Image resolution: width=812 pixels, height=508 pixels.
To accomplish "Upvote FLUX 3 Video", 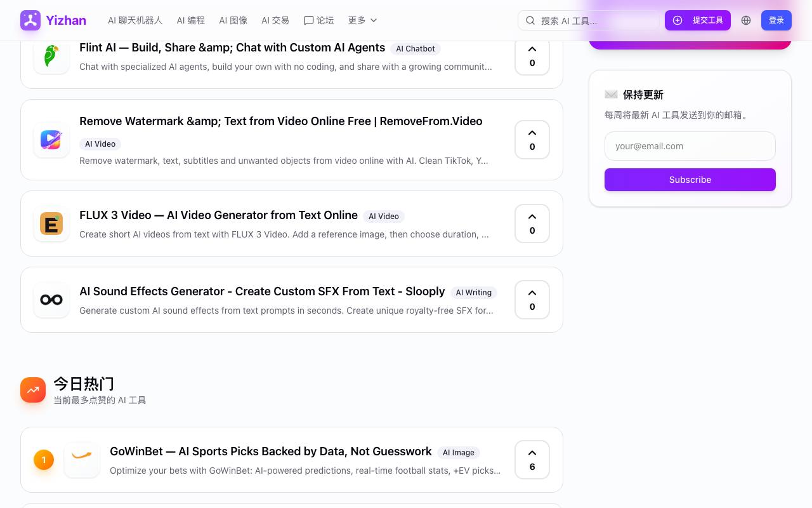I will (532, 224).
